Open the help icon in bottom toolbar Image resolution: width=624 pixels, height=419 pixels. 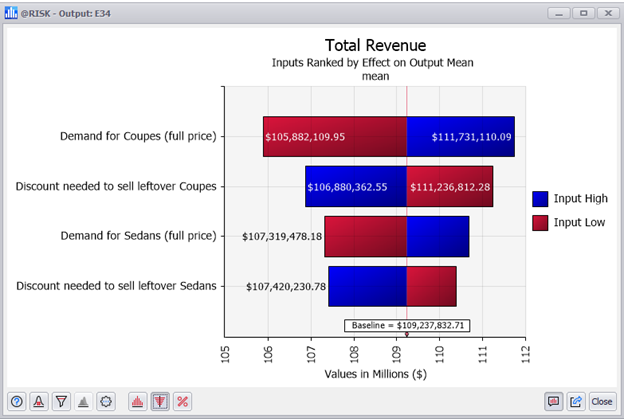pos(17,401)
